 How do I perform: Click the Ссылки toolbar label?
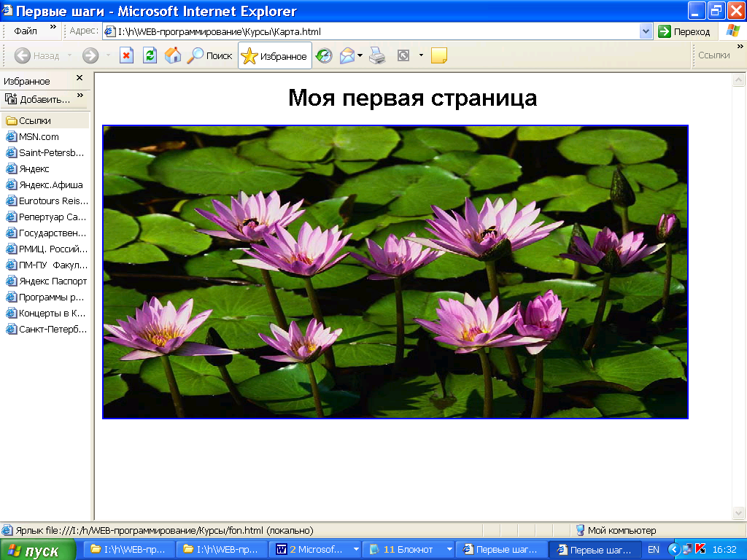click(713, 55)
